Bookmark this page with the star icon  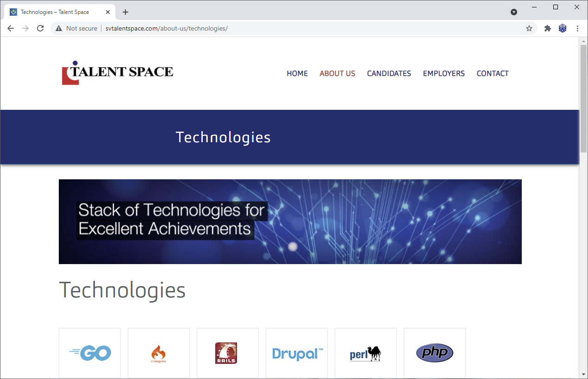[x=529, y=28]
